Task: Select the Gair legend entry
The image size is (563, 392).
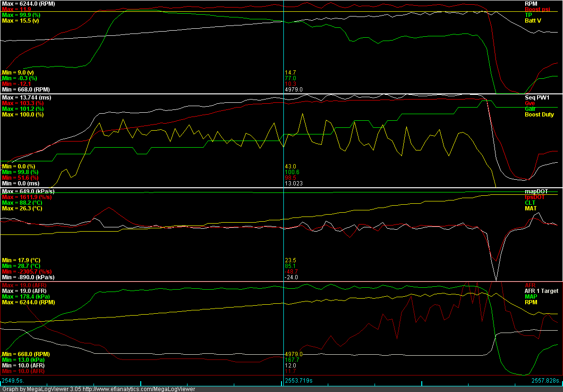Action: [530, 108]
